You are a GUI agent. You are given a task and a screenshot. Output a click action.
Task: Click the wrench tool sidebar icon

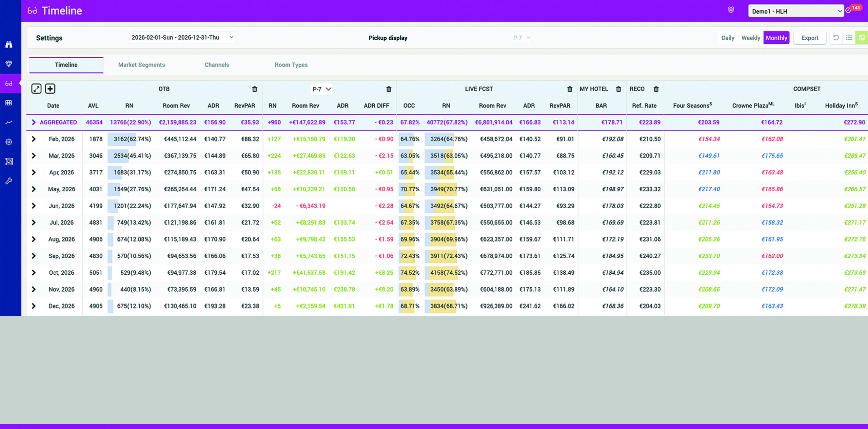tap(9, 181)
